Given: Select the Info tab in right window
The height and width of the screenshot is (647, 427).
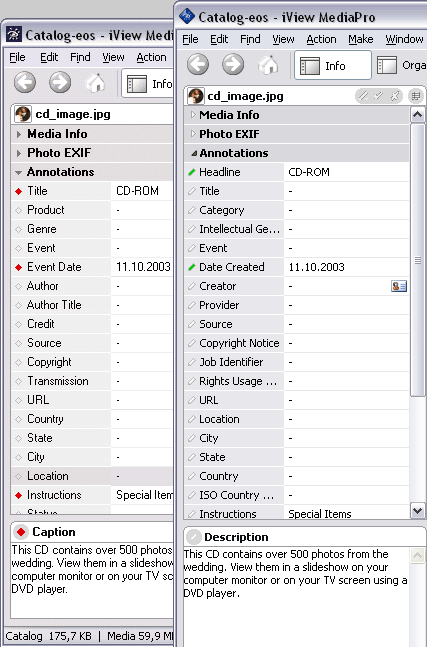Looking at the screenshot, I should 333,66.
